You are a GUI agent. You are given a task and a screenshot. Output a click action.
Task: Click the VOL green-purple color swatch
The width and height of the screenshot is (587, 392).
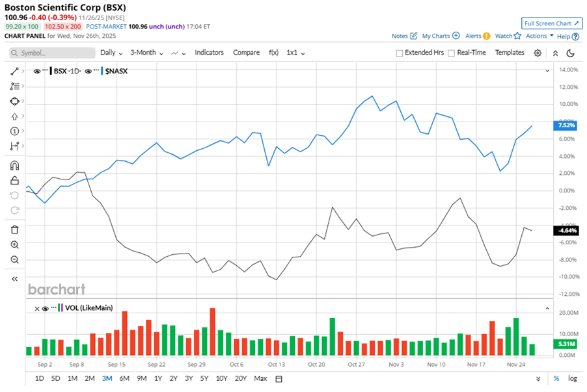(x=61, y=308)
